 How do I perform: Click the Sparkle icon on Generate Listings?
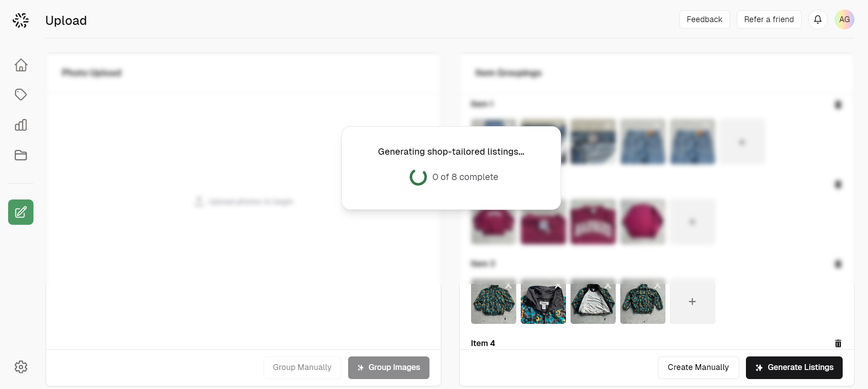point(759,368)
